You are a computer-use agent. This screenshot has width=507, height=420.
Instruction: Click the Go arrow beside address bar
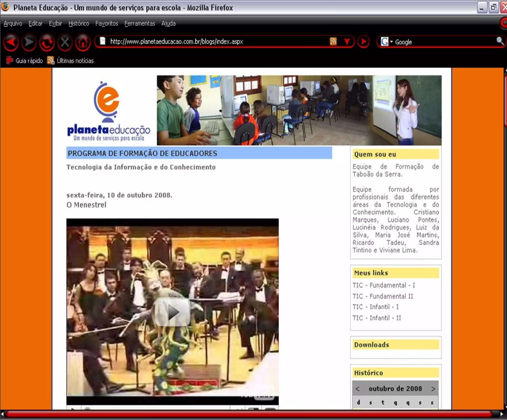(x=364, y=42)
